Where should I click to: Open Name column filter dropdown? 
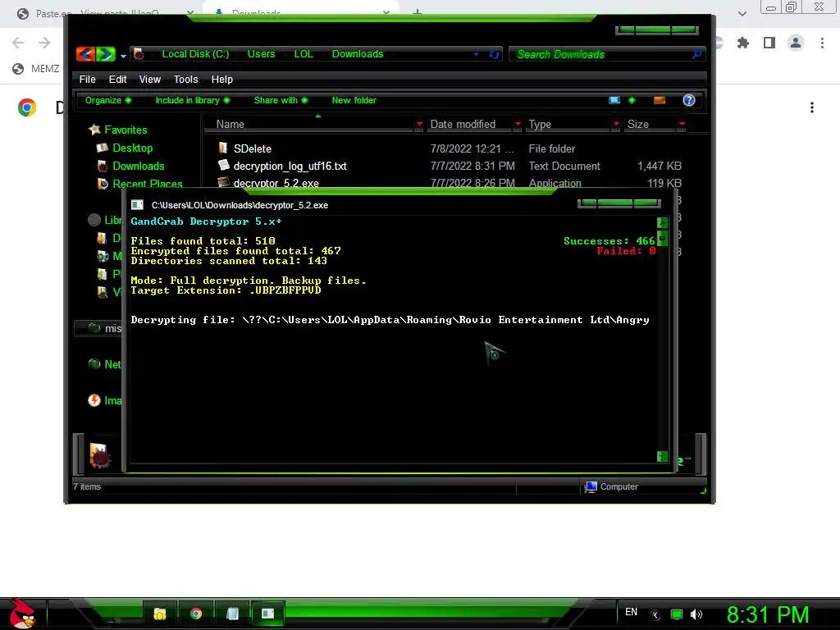419,125
